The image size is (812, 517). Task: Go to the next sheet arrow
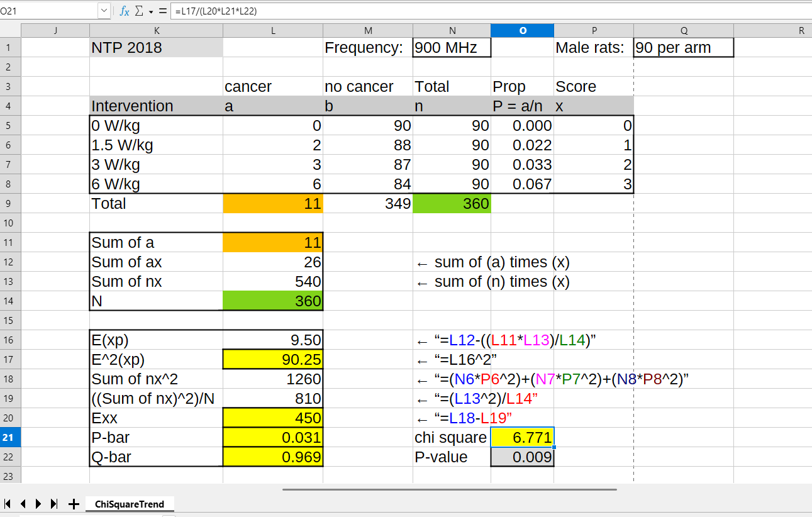pyautogui.click(x=38, y=504)
